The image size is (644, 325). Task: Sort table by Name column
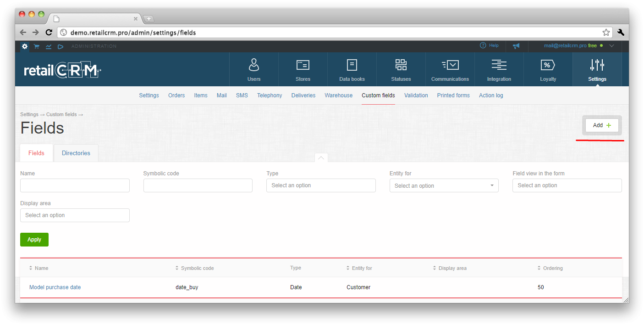pyautogui.click(x=39, y=268)
